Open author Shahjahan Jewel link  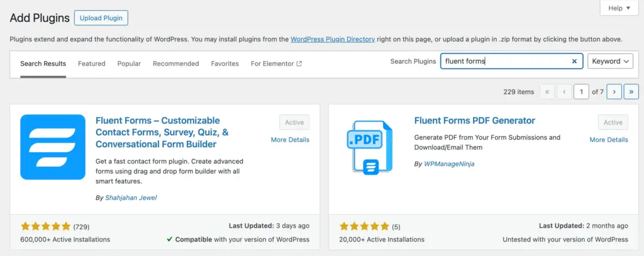(x=131, y=198)
